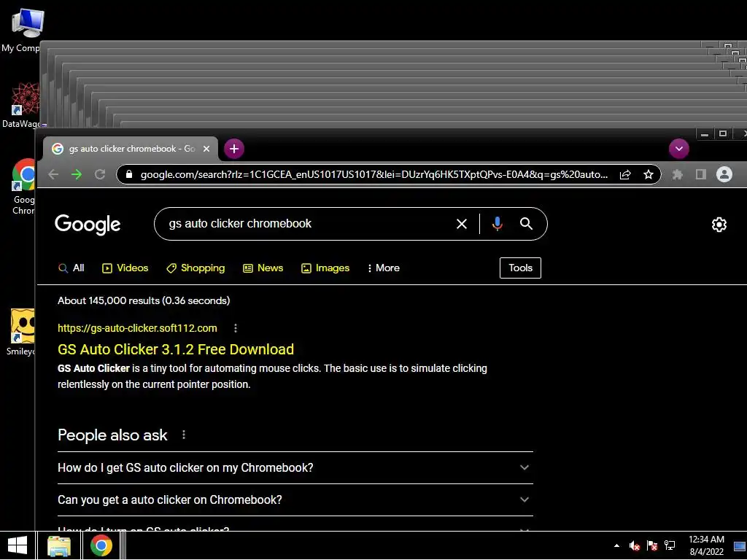Image resolution: width=747 pixels, height=560 pixels.
Task: Expand Can you get a auto clicker question
Action: click(295, 500)
